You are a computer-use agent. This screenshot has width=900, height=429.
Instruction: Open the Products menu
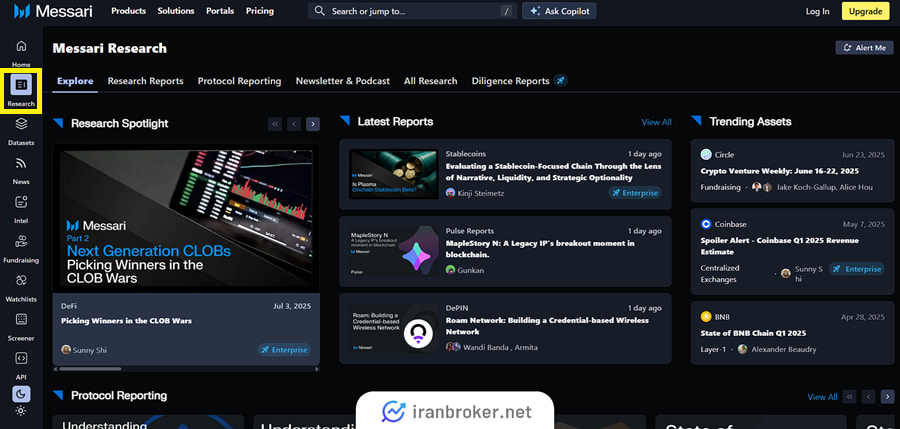(129, 11)
